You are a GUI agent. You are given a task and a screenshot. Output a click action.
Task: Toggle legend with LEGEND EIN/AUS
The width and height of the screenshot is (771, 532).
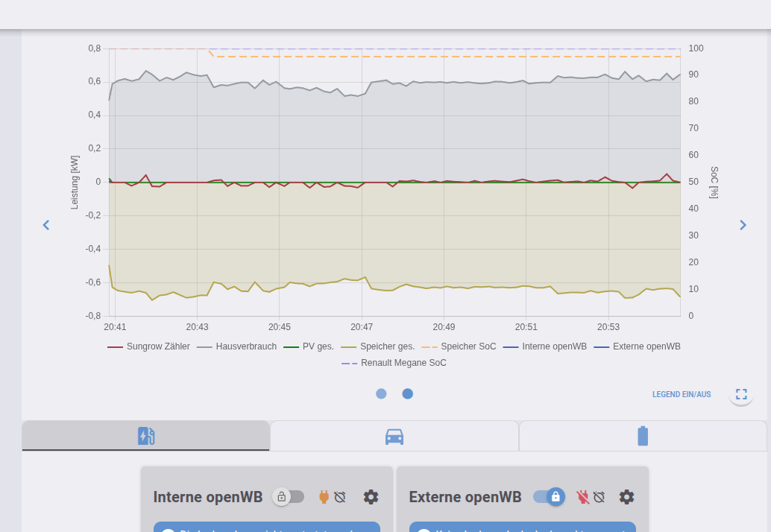682,394
